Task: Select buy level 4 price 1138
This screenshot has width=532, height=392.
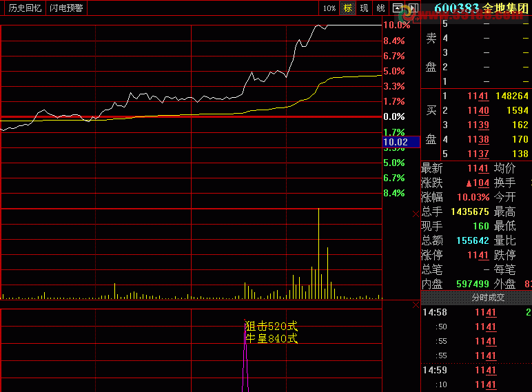Action: click(x=478, y=139)
